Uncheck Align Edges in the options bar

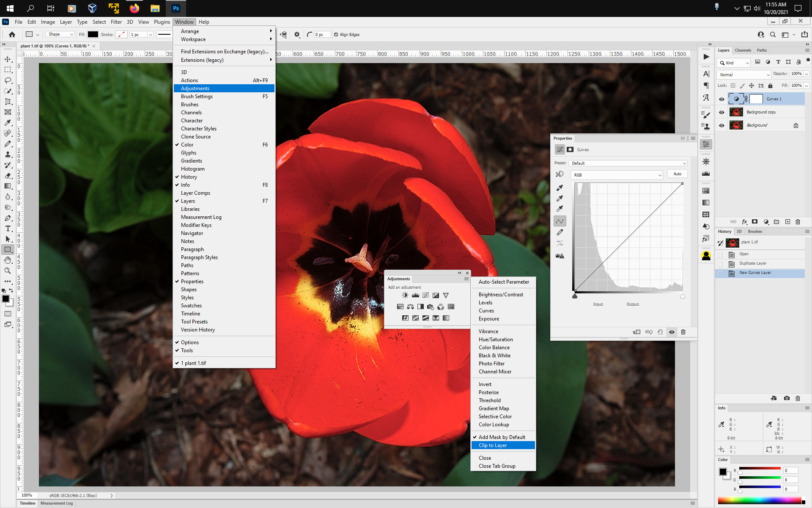(x=335, y=34)
